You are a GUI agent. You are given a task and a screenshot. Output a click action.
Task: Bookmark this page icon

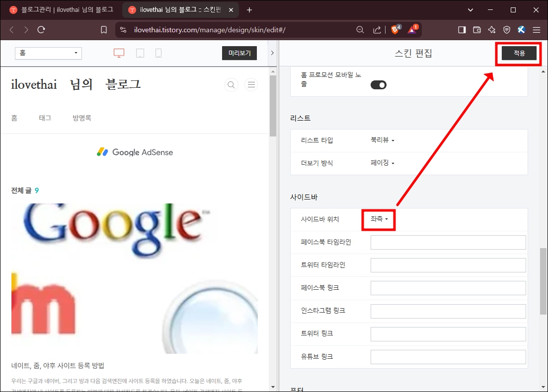click(104, 30)
